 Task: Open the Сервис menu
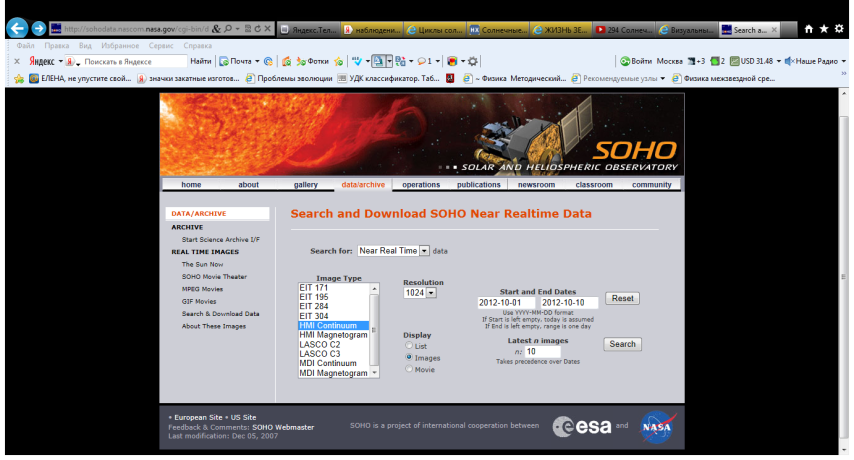(161, 46)
